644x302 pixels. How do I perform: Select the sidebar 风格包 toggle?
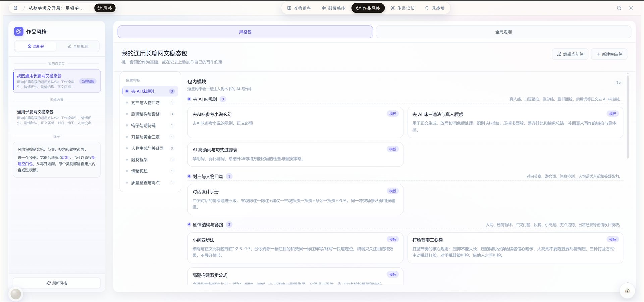[36, 46]
